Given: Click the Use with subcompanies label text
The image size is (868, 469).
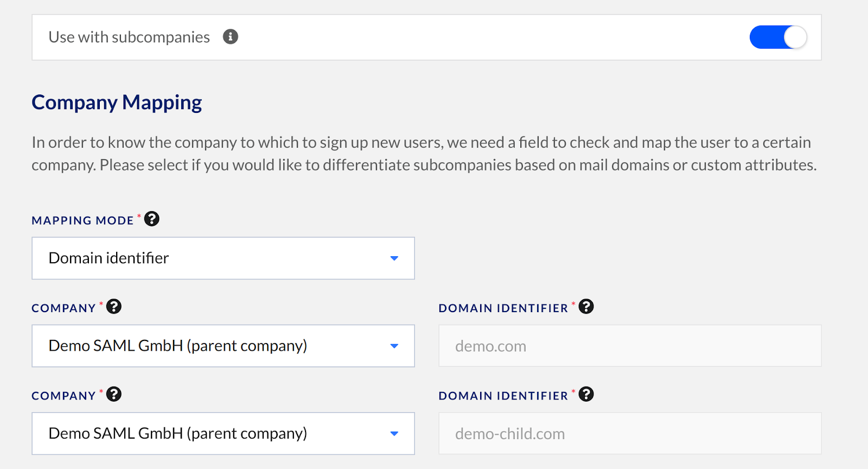Looking at the screenshot, I should coord(129,37).
